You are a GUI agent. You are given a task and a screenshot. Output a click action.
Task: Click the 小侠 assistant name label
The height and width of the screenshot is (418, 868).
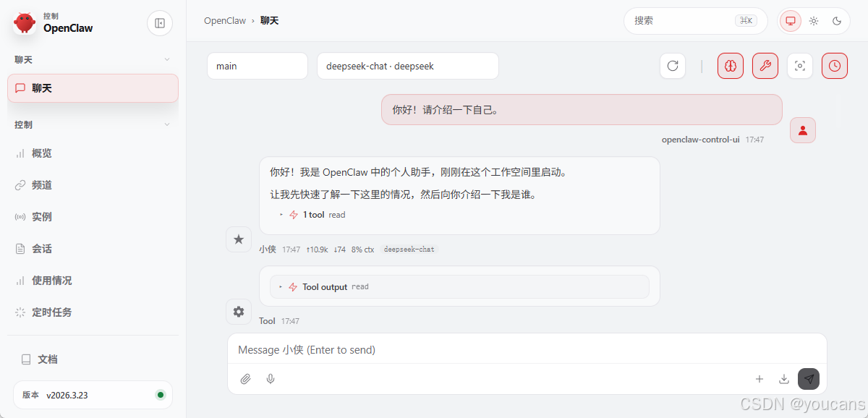(268, 249)
